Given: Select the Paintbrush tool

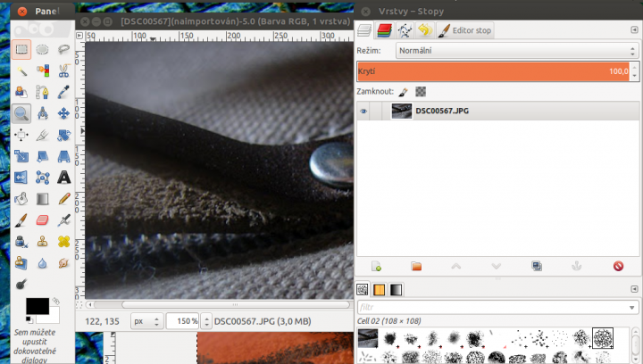Looking at the screenshot, I should tap(21, 220).
